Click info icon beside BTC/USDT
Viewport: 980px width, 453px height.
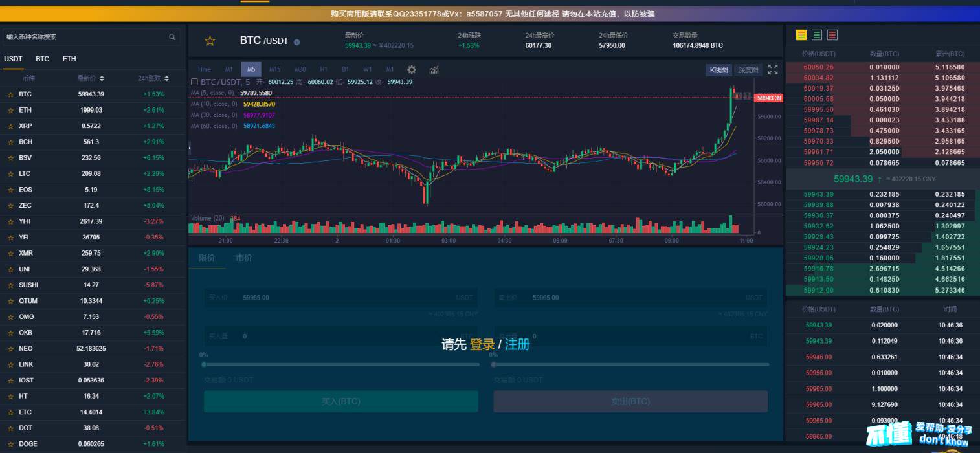tap(297, 42)
